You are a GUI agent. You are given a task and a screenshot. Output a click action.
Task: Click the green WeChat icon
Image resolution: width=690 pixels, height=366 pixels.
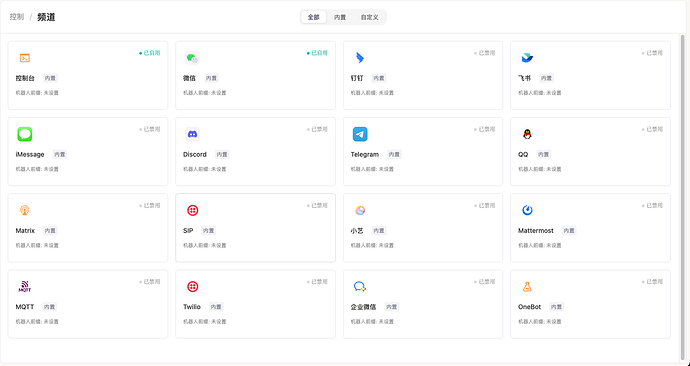point(192,58)
